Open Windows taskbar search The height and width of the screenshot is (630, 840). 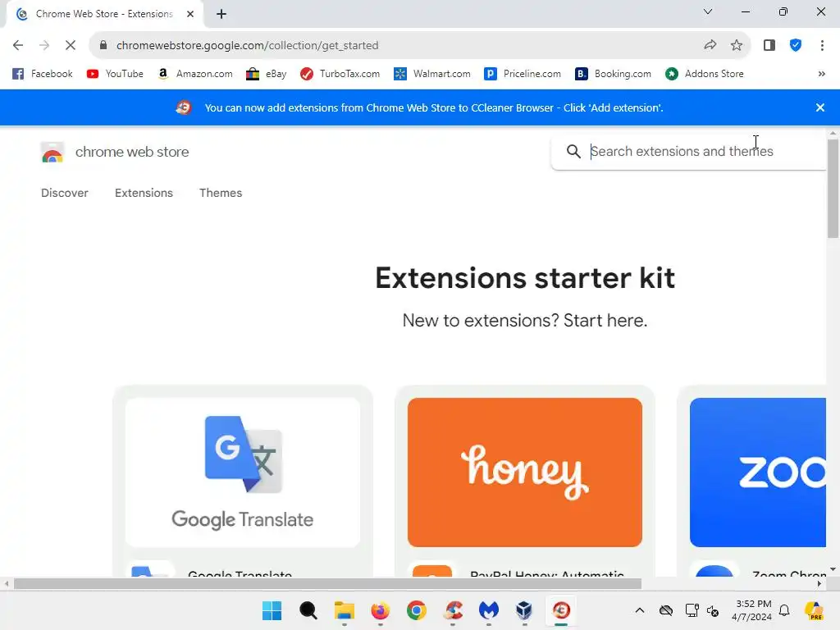[308, 610]
